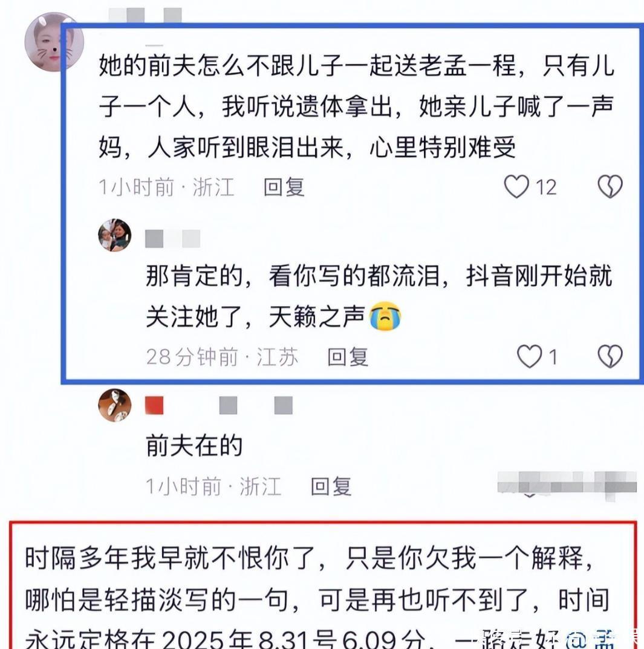The image size is (644, 649).
Task: Tap the broken-heart dislike beside 12 likes
Action: [x=610, y=186]
